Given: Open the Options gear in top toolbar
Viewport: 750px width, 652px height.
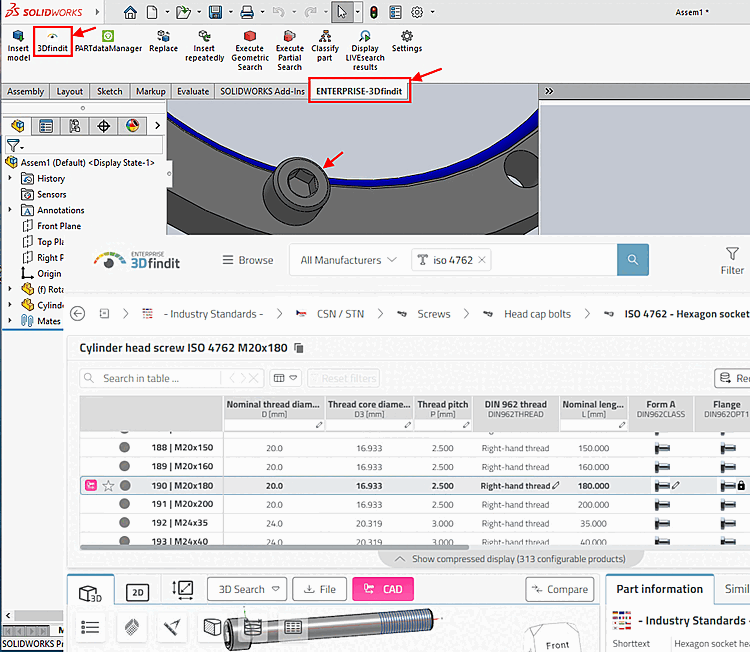Looking at the screenshot, I should point(417,12).
